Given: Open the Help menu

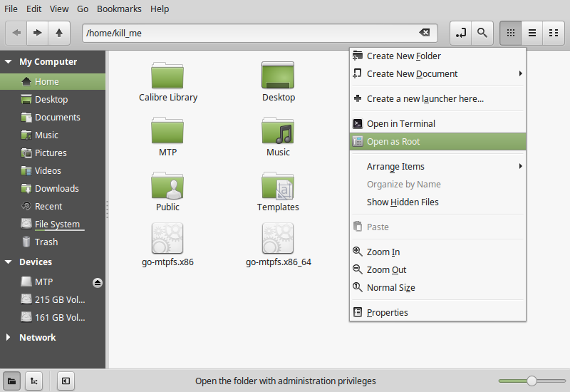Looking at the screenshot, I should click(160, 9).
